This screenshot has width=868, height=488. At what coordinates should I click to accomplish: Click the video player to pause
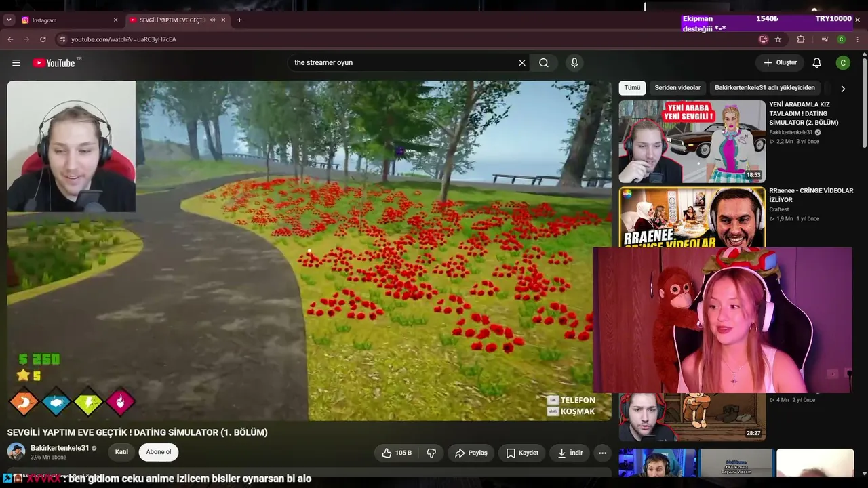point(309,251)
